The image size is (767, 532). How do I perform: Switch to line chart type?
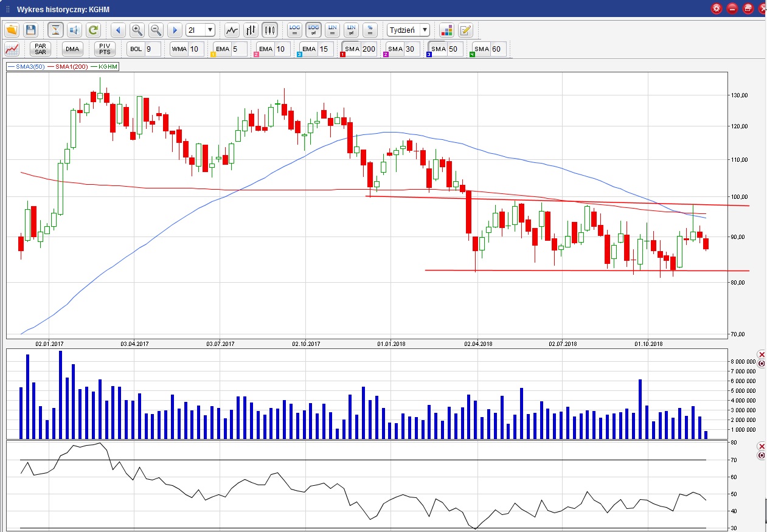tap(232, 30)
